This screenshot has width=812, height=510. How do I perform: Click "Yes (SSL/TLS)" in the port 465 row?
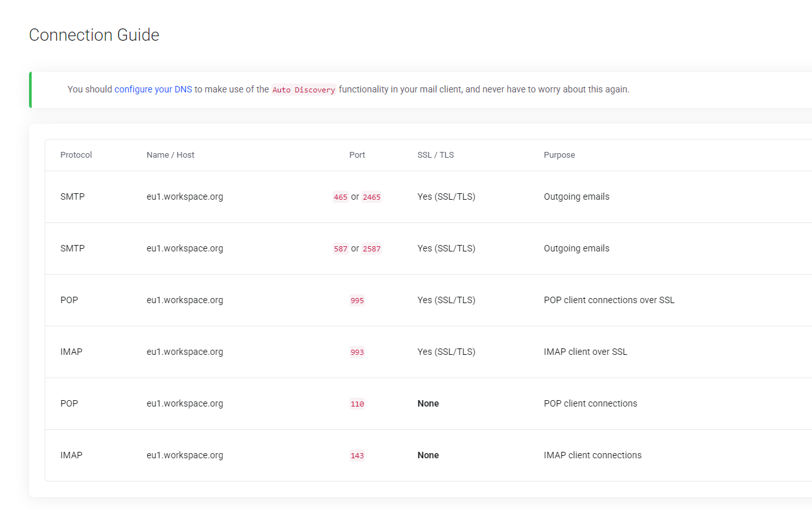[446, 197]
